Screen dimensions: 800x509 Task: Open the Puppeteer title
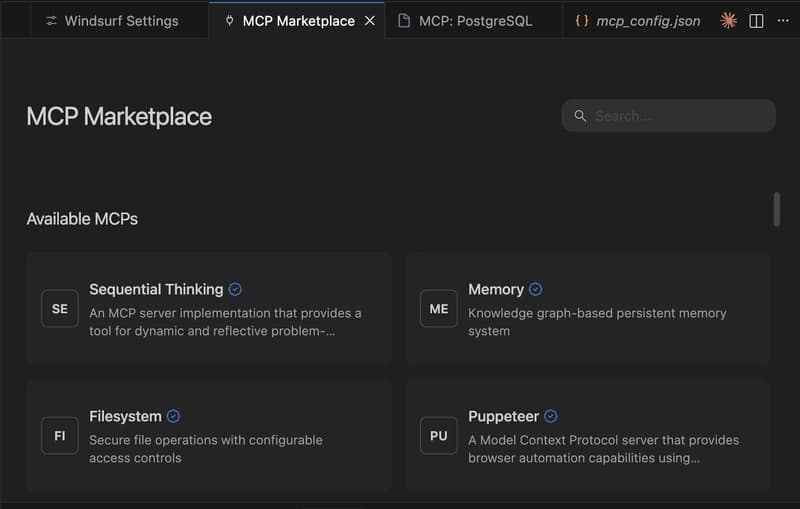pyautogui.click(x=504, y=416)
